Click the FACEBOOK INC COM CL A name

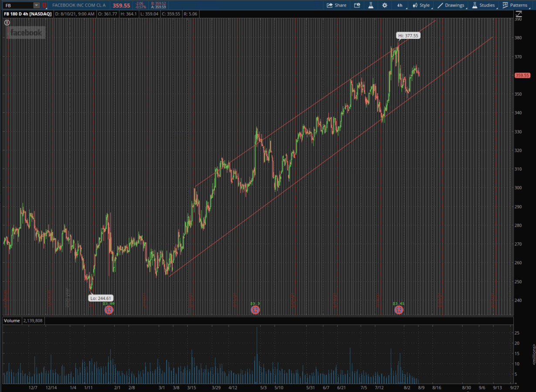pyautogui.click(x=79, y=5)
